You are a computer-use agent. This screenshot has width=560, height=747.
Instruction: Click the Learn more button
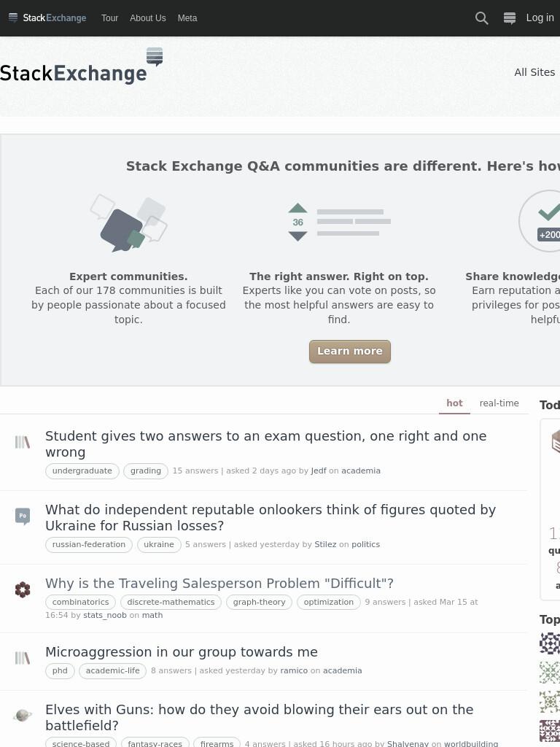[350, 352]
